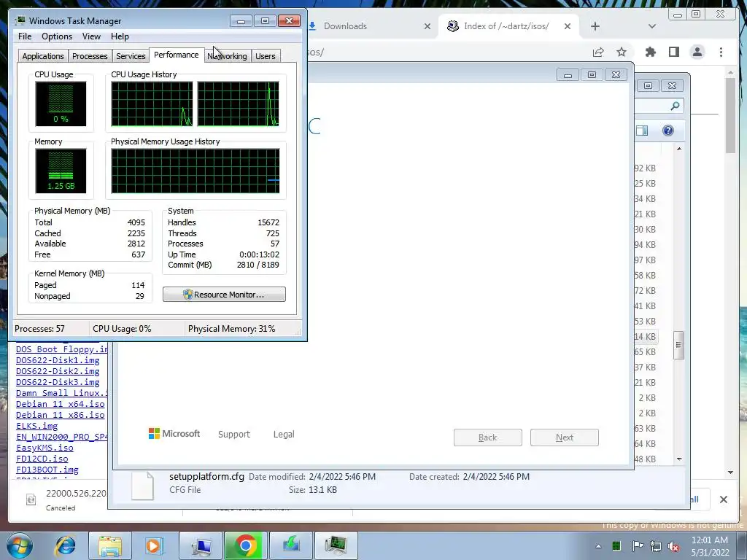Open the Chrome profile icon
Image resolution: width=747 pixels, height=560 pixels.
point(697,52)
